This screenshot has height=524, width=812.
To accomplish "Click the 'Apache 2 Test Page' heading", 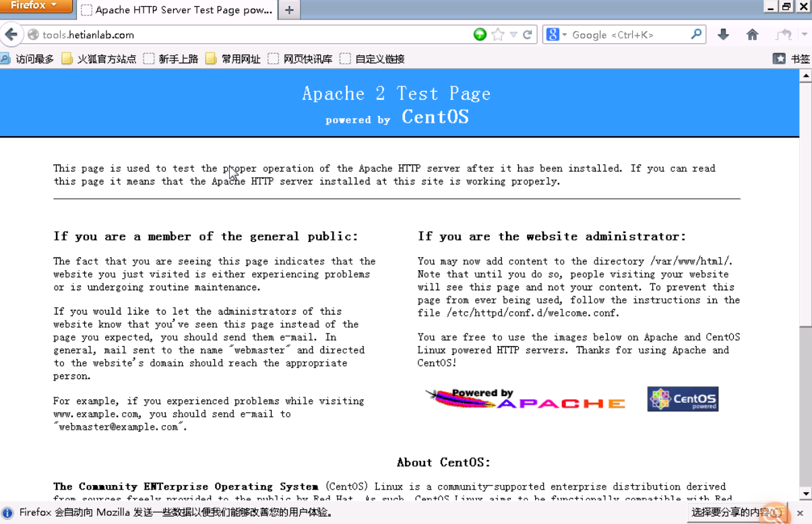I will (x=396, y=94).
